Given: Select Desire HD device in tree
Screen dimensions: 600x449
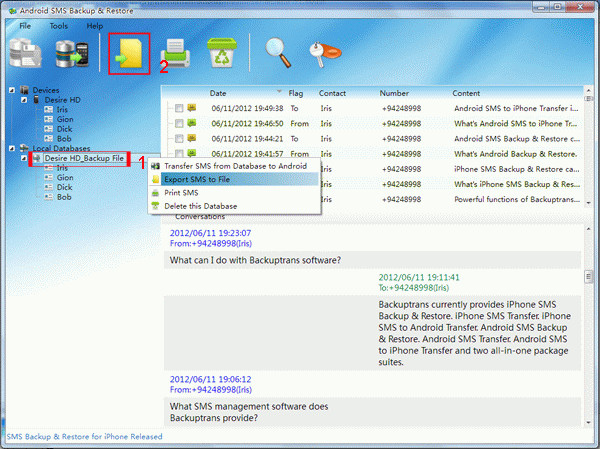Looking at the screenshot, I should click(x=62, y=100).
